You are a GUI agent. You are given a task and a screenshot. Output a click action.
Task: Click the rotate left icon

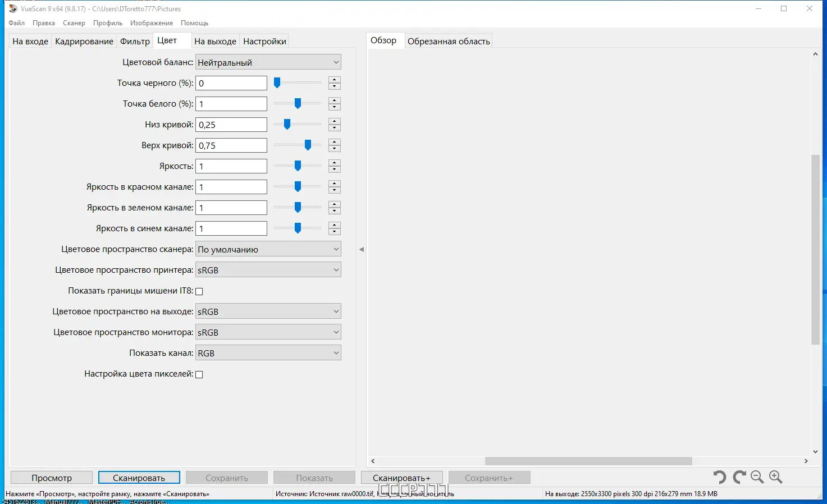(x=719, y=477)
